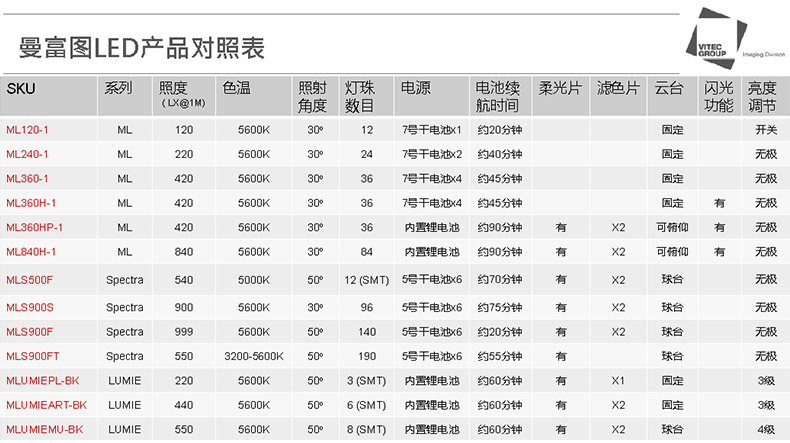The height and width of the screenshot is (443, 790).
Task: Select SKU ML360HP-1
Action: (35, 228)
